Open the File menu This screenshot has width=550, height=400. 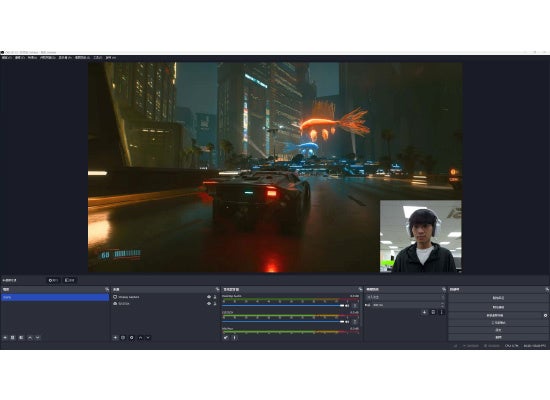click(x=7, y=58)
